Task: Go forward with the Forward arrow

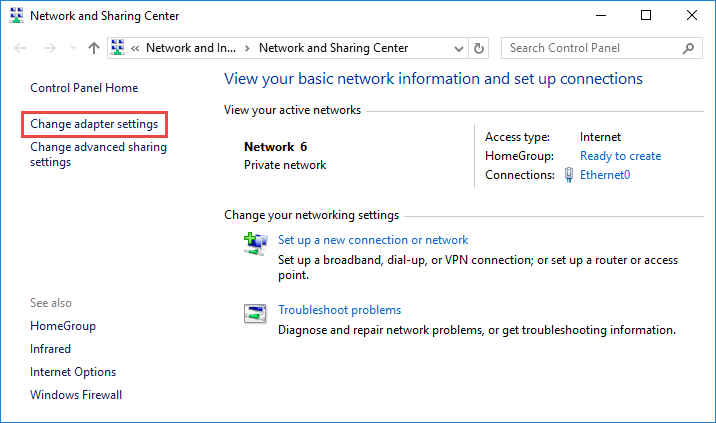Action: (49, 48)
